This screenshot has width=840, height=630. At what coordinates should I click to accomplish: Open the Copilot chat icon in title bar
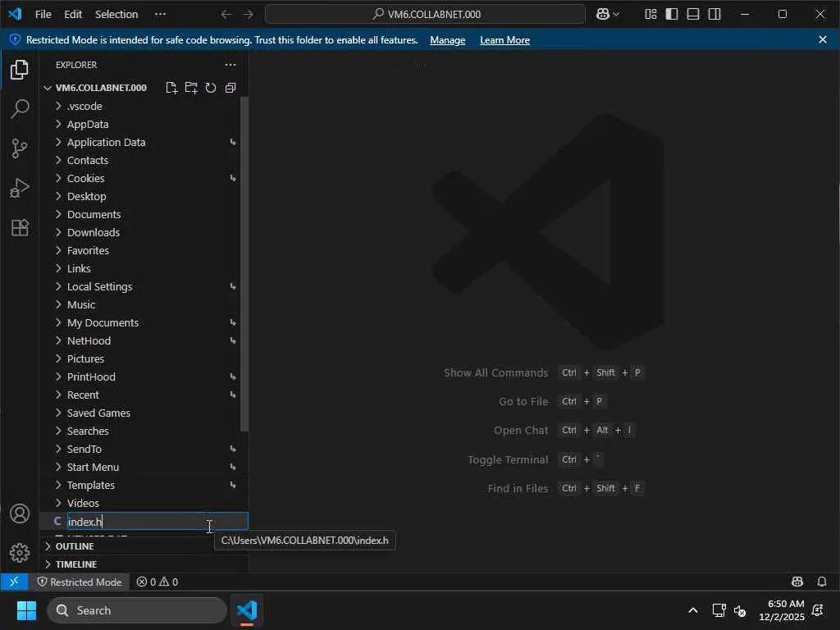pyautogui.click(x=603, y=15)
